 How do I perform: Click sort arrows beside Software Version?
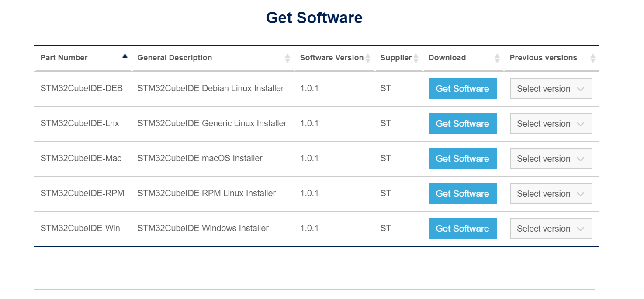pos(368,58)
